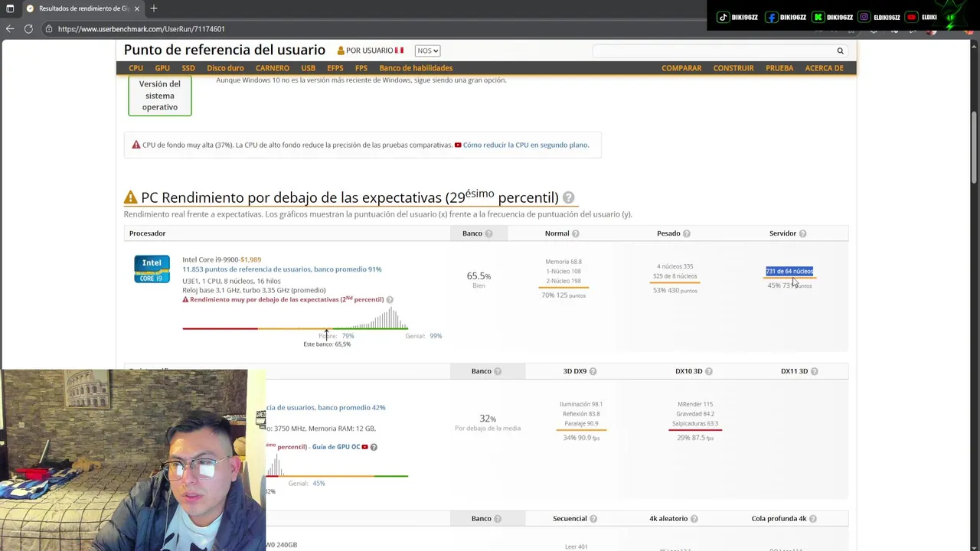
Task: Open the Disco duro menu item
Action: (225, 68)
